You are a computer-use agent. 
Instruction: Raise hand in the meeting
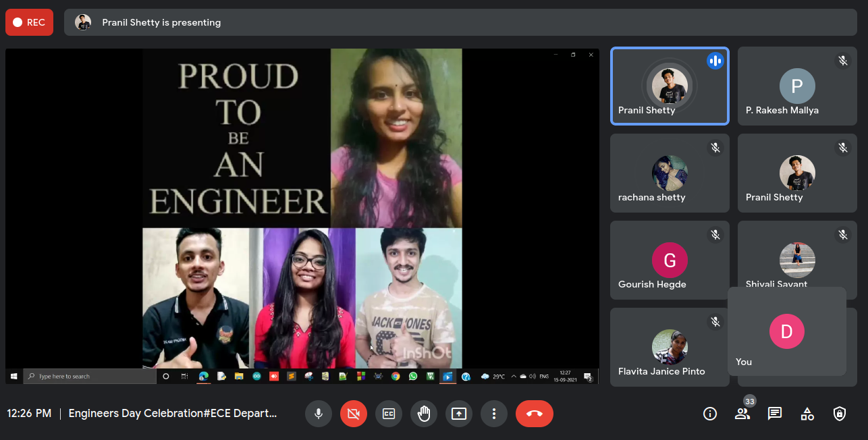click(424, 414)
